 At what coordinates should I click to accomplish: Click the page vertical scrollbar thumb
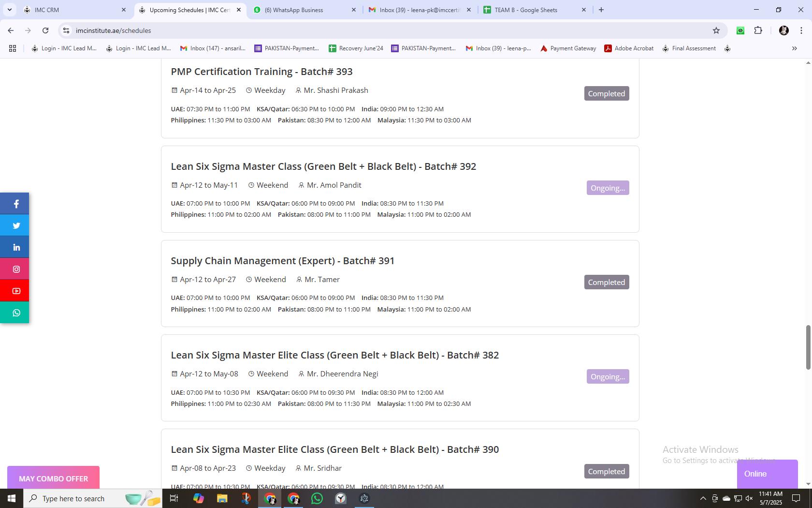(x=808, y=347)
